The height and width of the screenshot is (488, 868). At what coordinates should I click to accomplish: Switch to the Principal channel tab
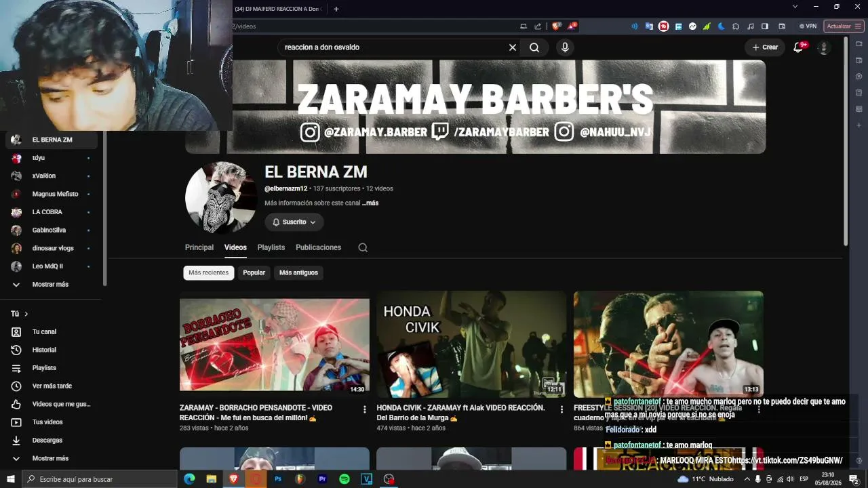click(199, 247)
